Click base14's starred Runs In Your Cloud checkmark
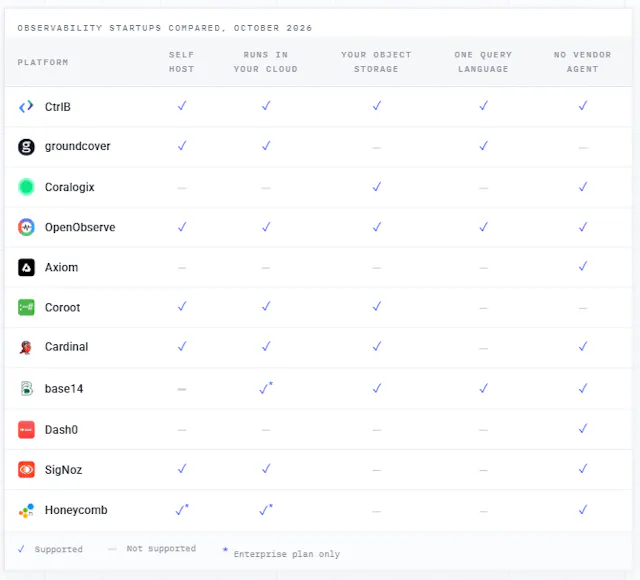 click(x=266, y=388)
